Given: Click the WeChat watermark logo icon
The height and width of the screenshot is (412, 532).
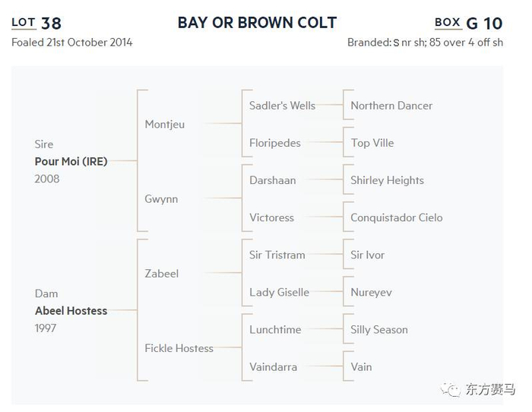Looking at the screenshot, I should [453, 390].
